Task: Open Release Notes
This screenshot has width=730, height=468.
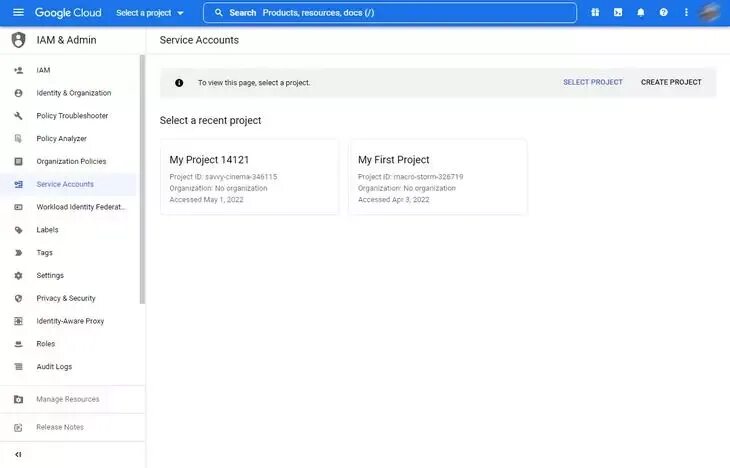Action: pos(60,427)
